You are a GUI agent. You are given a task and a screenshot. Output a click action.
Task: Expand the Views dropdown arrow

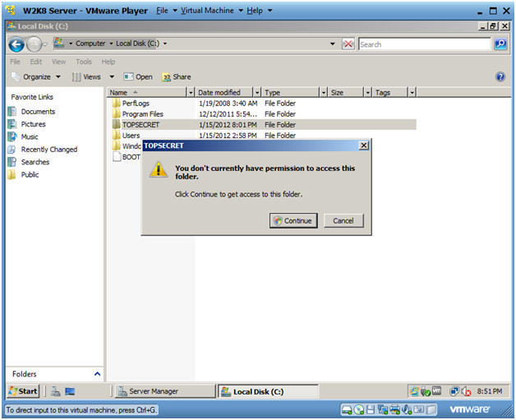112,77
